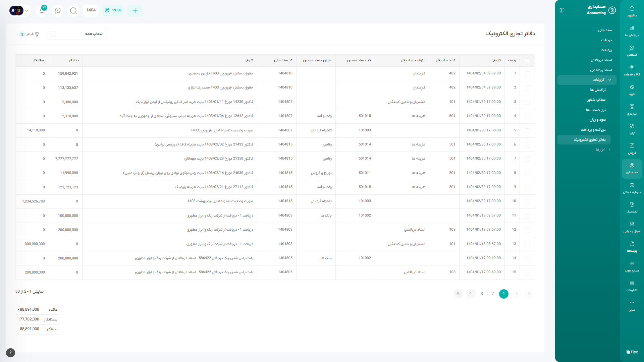Go to page 2 in pagination
The width and height of the screenshot is (644, 362).
493,294
